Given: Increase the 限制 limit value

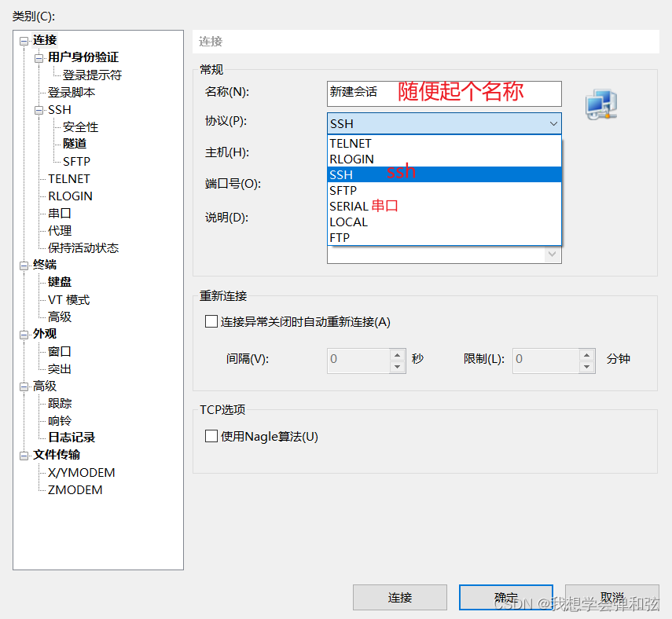Looking at the screenshot, I should [x=586, y=355].
